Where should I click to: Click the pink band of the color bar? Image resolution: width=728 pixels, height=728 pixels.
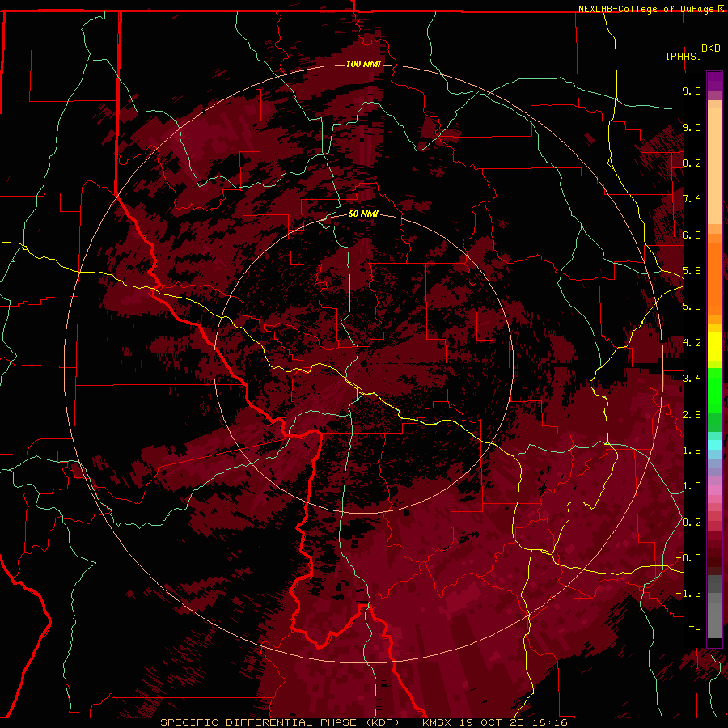point(714,489)
